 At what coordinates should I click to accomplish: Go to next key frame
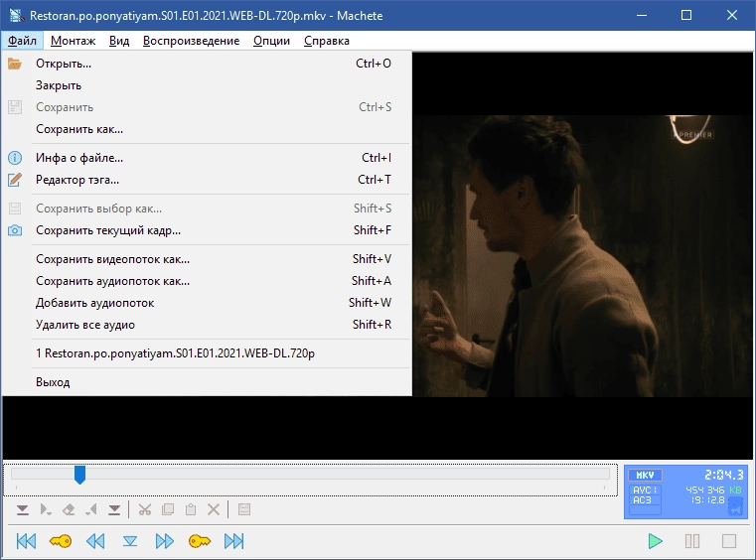click(x=199, y=541)
